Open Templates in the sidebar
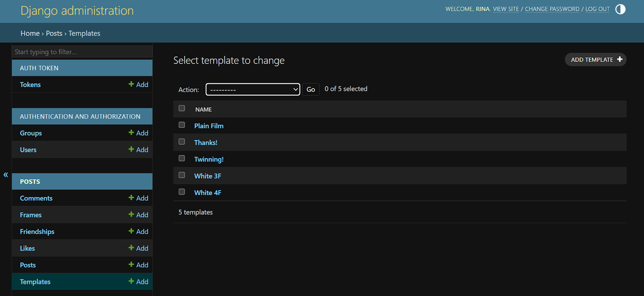Screen dimensions: 644x296 (35, 282)
